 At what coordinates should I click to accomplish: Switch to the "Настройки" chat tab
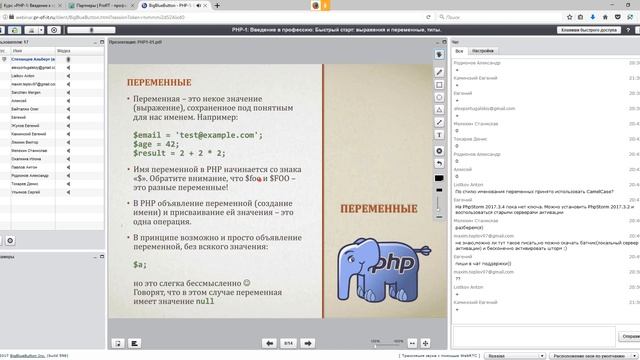(x=482, y=51)
